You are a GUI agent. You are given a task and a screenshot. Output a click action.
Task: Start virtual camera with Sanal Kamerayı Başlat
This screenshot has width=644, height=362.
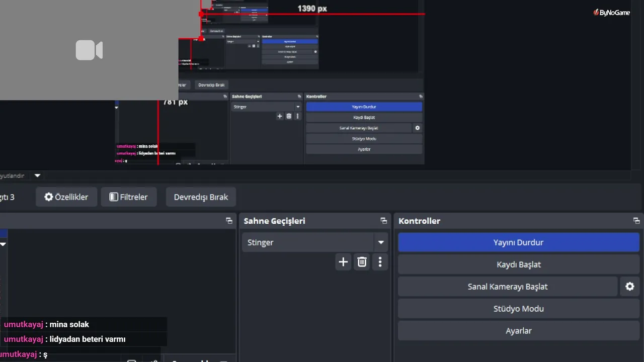click(x=508, y=287)
